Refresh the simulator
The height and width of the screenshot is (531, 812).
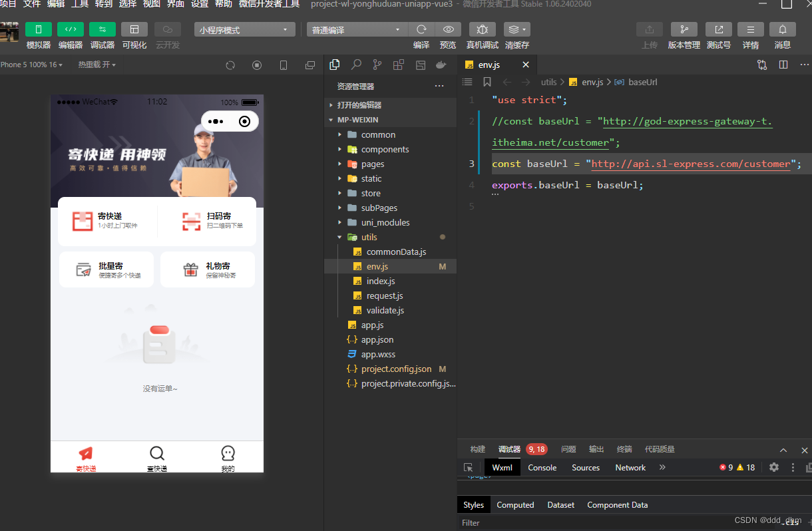coord(230,65)
